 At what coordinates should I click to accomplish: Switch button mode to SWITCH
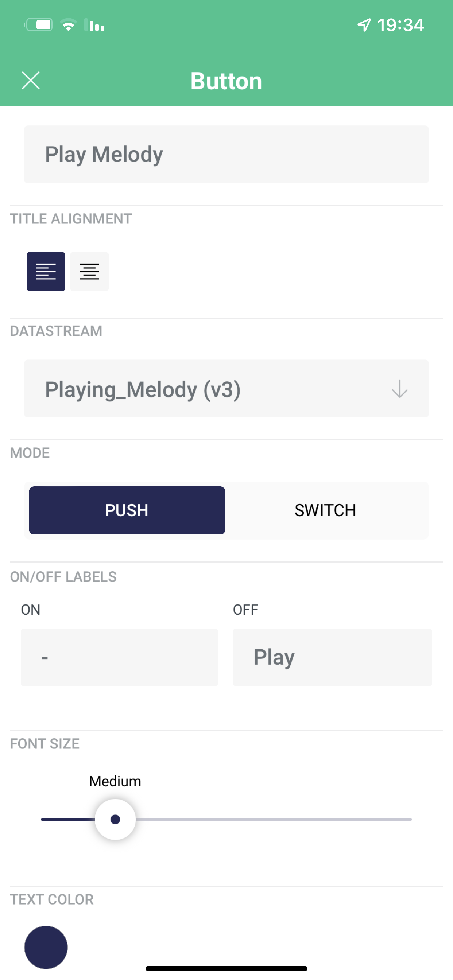(x=325, y=510)
